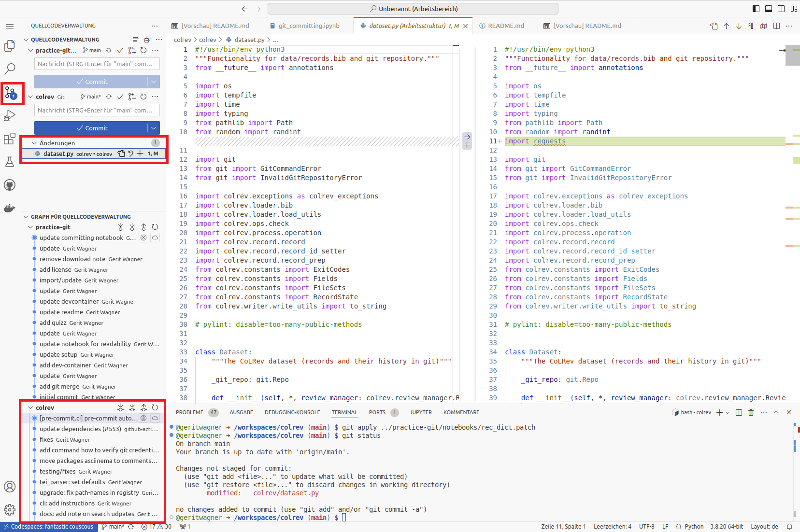Click the Codespaces fantastic couscous status item
Viewport: 800px width, 532px height.
(49, 527)
